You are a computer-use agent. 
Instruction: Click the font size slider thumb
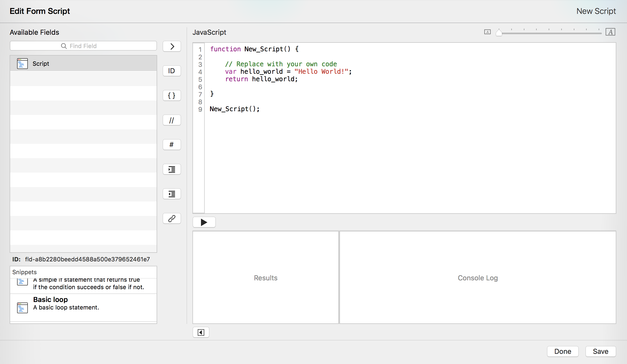click(x=499, y=33)
